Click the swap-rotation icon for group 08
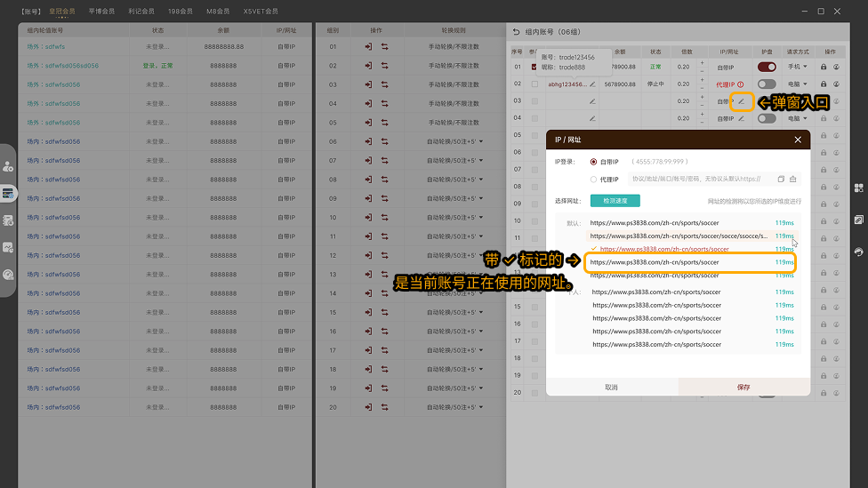 385,180
